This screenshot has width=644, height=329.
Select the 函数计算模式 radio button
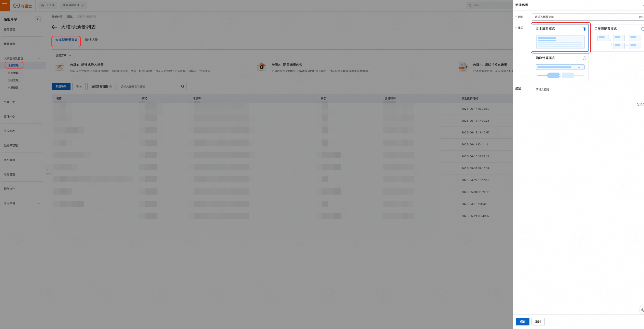pos(584,58)
